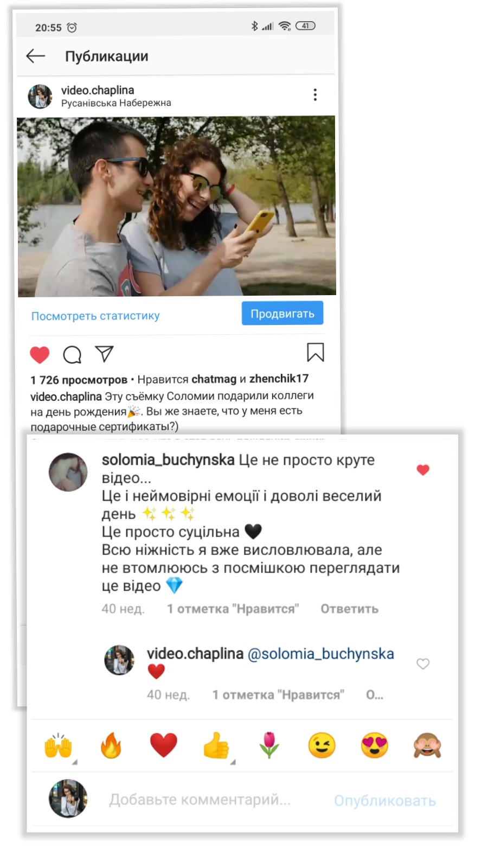Screen dimensions: 488x868
Task: Unlike solomia_buchynska's comment with the red heart
Action: [x=423, y=470]
